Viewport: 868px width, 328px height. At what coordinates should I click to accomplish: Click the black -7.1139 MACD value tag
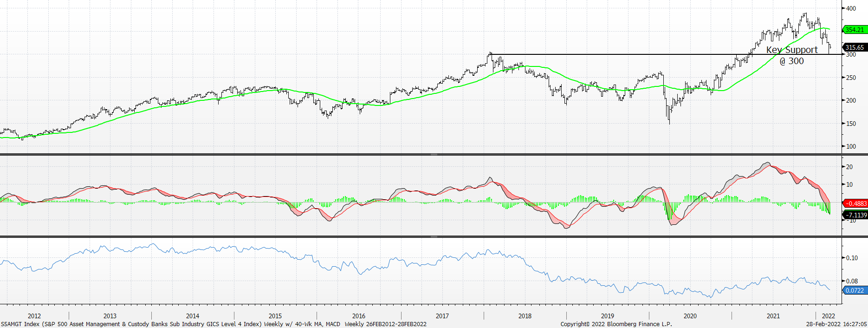(855, 215)
